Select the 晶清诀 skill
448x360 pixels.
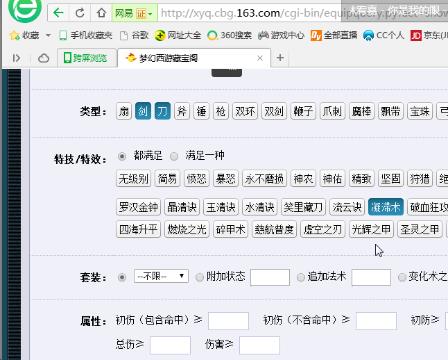182,207
